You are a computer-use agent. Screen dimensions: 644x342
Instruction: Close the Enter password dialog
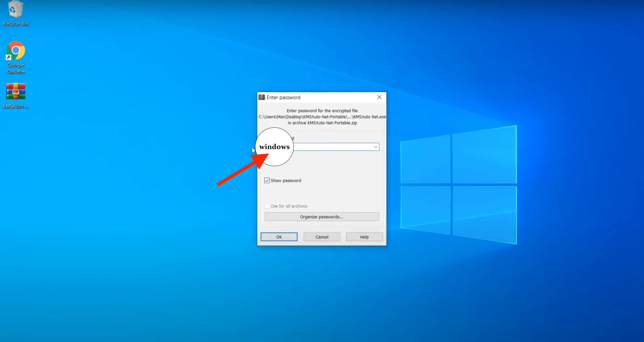point(379,97)
